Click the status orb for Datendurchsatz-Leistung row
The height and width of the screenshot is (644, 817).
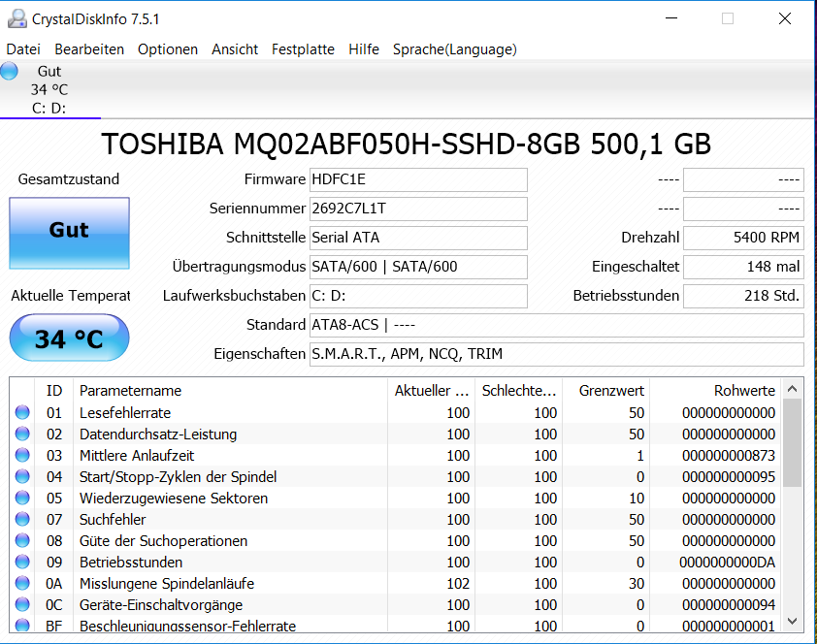[x=22, y=434]
